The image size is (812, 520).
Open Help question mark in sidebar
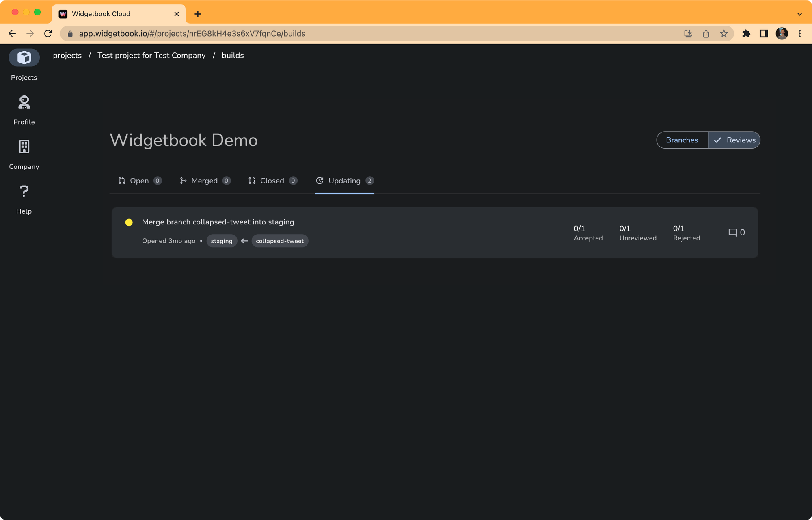click(x=24, y=191)
